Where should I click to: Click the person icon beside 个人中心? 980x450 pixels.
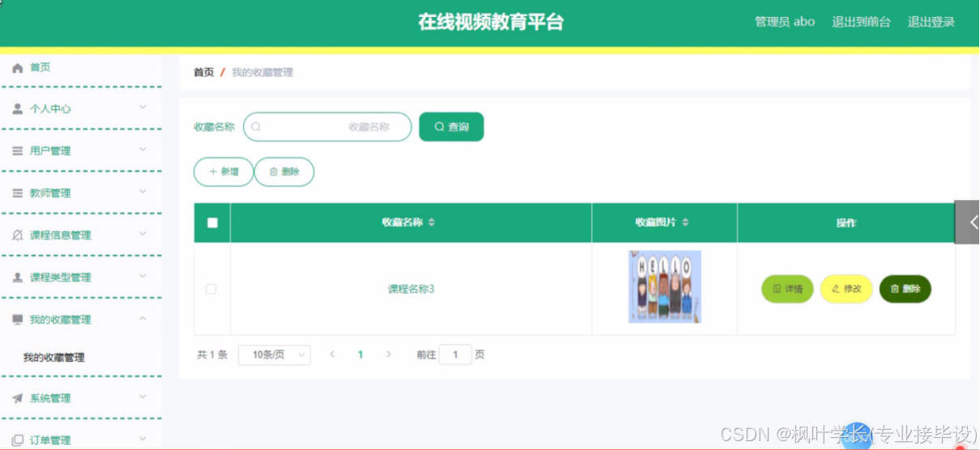(17, 108)
